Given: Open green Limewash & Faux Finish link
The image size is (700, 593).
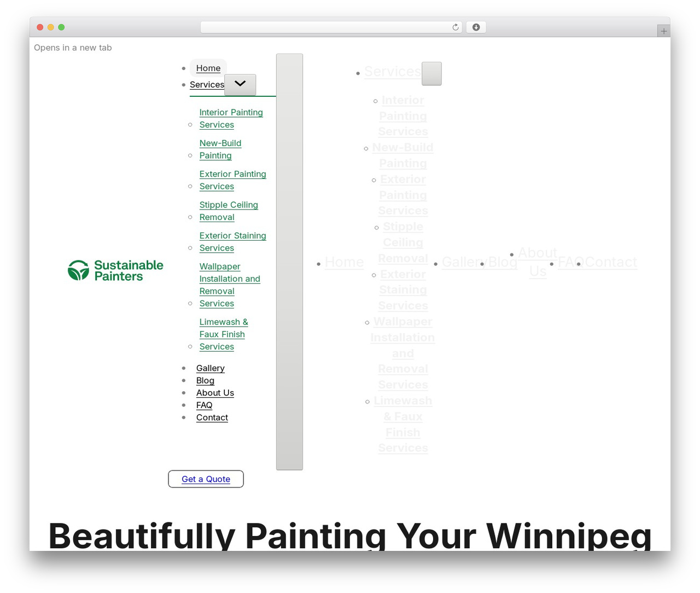Looking at the screenshot, I should pos(224,334).
